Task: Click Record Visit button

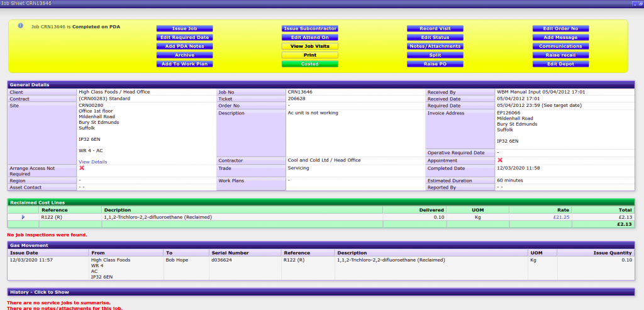Action: pos(435,29)
